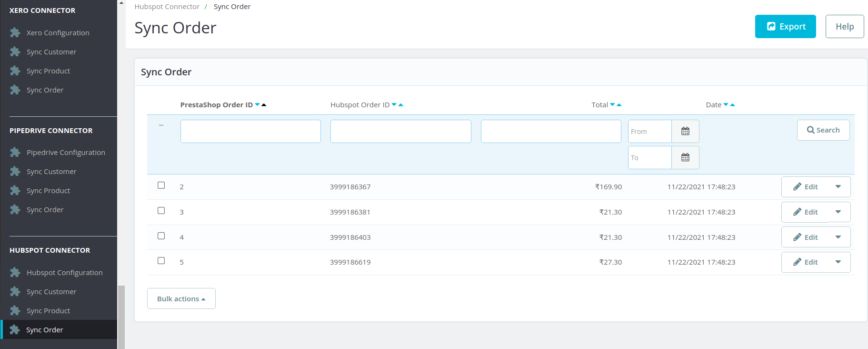Click the Search filter button
Viewport: 868px width, 349px height.
(x=823, y=130)
